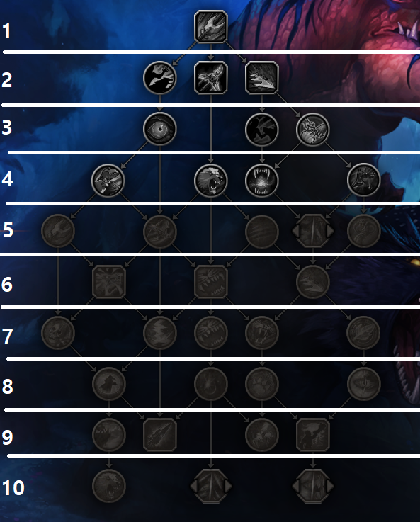
Task: Click left arrow on row 5 choice node
Action: pos(295,231)
